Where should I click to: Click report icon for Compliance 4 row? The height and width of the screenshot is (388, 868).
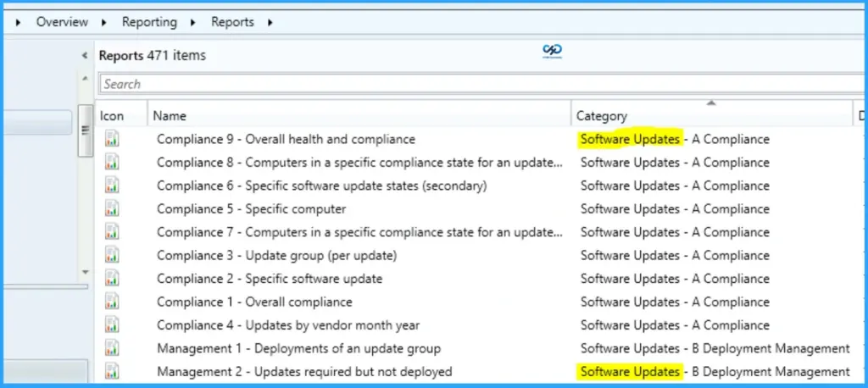(x=112, y=325)
